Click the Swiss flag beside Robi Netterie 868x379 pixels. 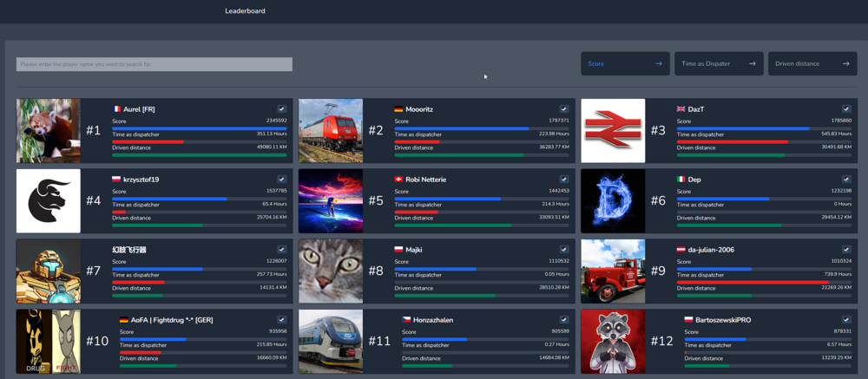coord(398,180)
